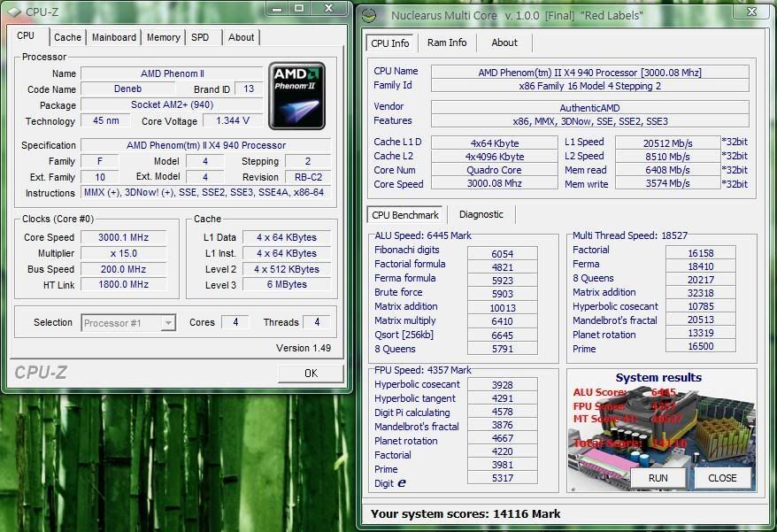This screenshot has height=532, width=777.
Task: Switch to the Cache tab in CPU-Z
Action: click(x=67, y=37)
